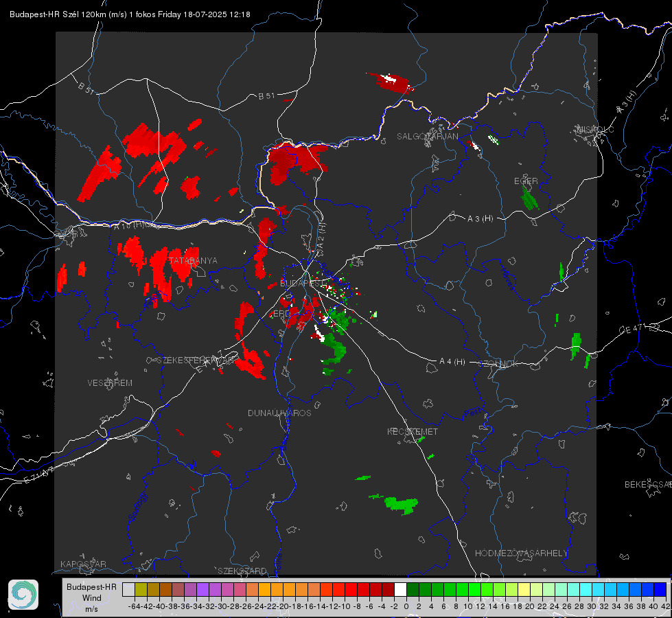Click the DUNAUJVAROS label

coord(279,413)
